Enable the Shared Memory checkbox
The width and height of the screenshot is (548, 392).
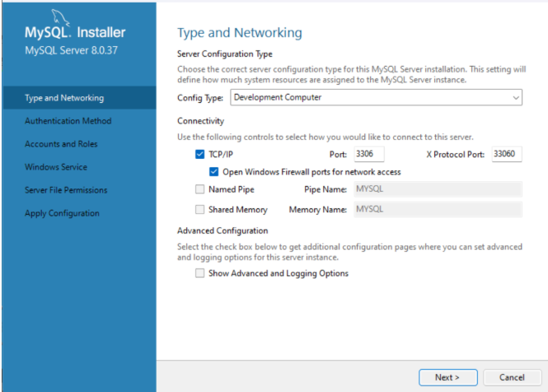point(199,209)
